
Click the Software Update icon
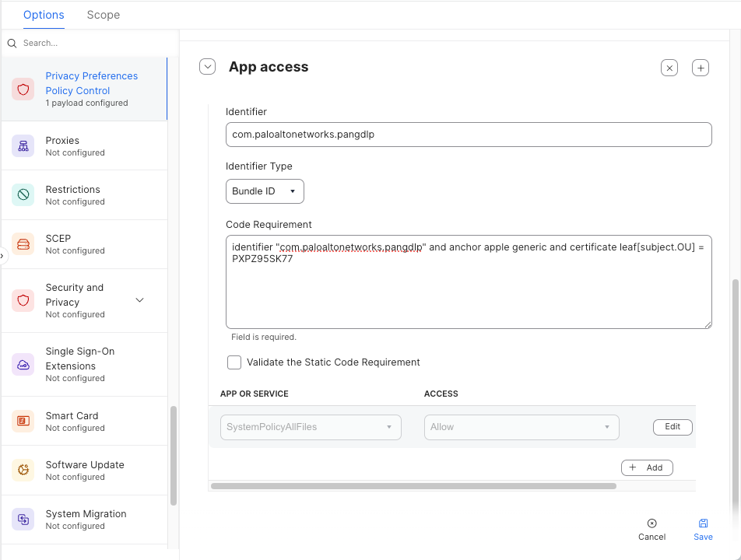pyautogui.click(x=23, y=470)
